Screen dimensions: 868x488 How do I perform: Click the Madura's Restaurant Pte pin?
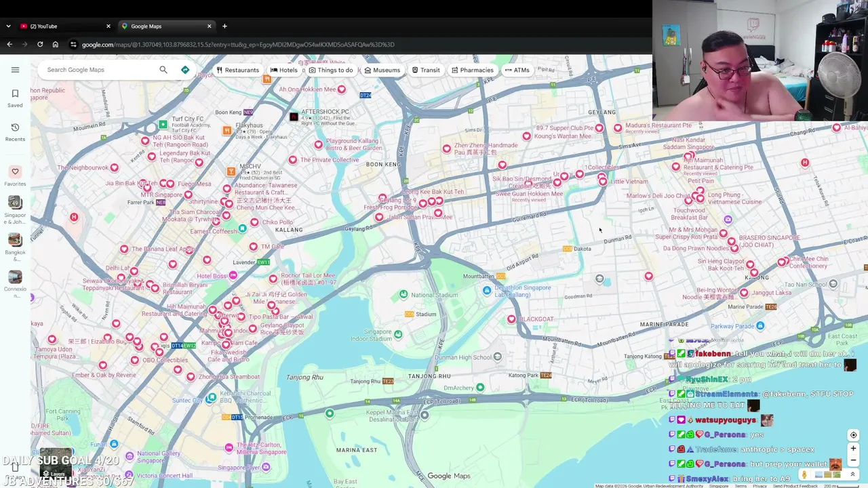pos(618,127)
